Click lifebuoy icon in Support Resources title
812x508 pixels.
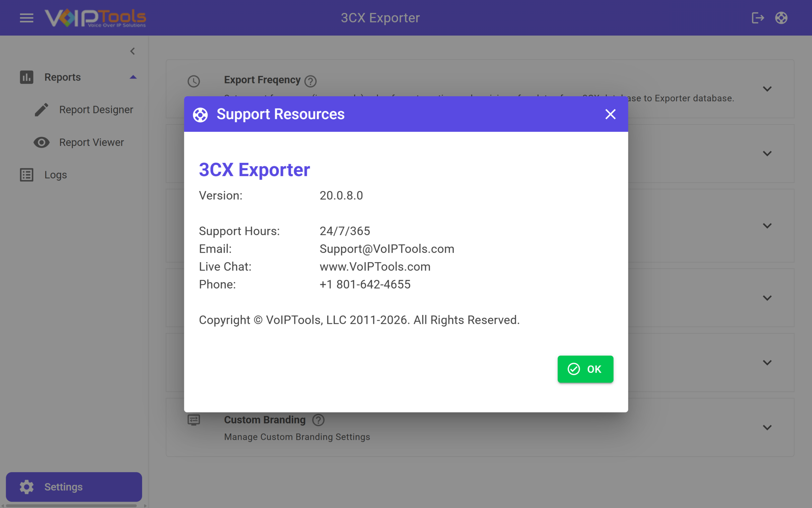point(200,115)
